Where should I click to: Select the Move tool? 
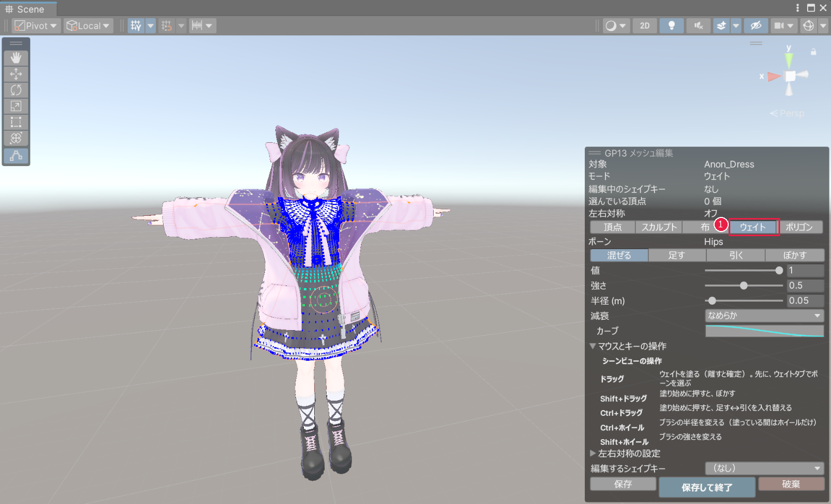[16, 74]
